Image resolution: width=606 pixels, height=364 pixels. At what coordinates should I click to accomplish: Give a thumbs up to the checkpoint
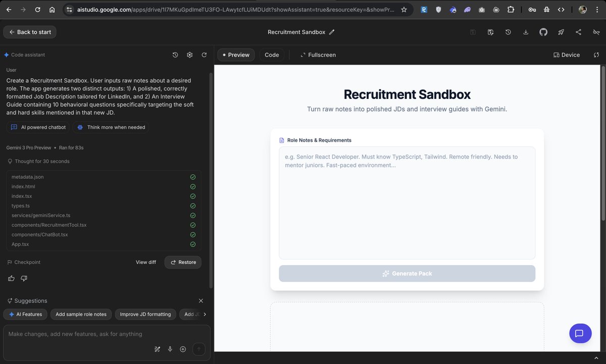(11, 278)
